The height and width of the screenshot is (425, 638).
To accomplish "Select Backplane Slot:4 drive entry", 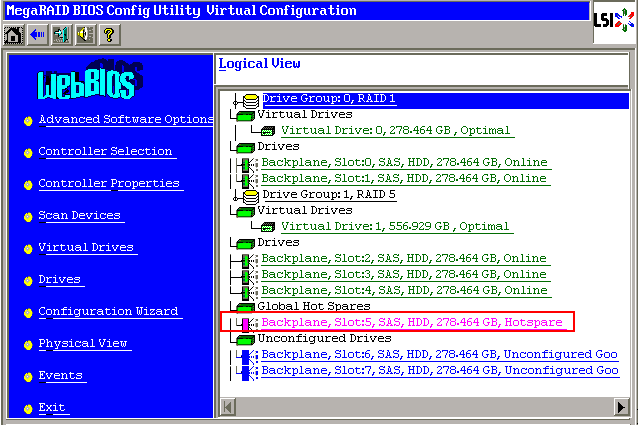I will tap(404, 290).
